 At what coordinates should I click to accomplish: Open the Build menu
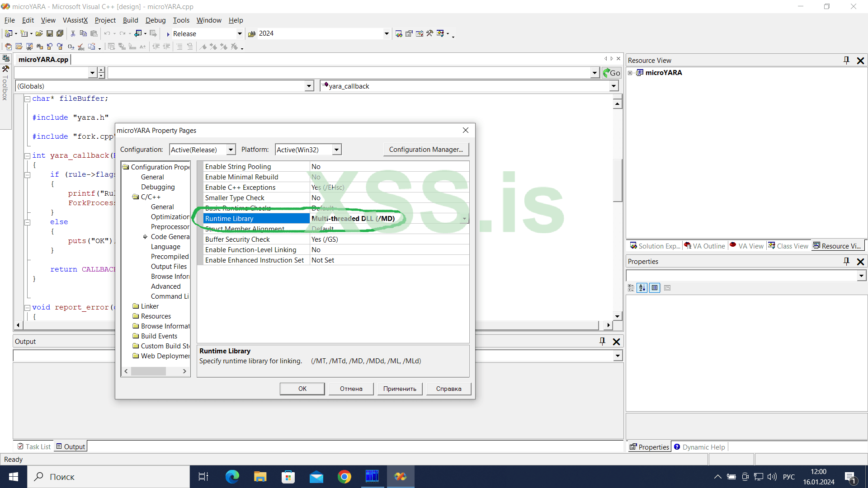point(130,20)
